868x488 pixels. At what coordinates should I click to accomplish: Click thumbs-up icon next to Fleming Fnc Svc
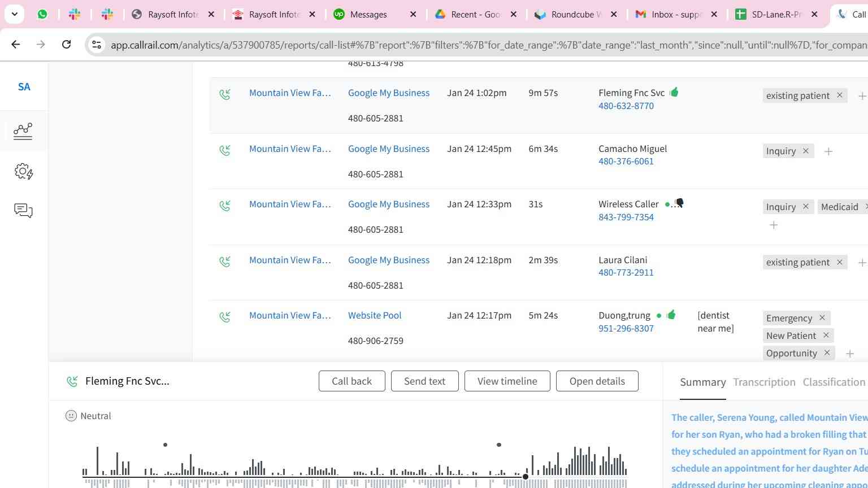[674, 92]
